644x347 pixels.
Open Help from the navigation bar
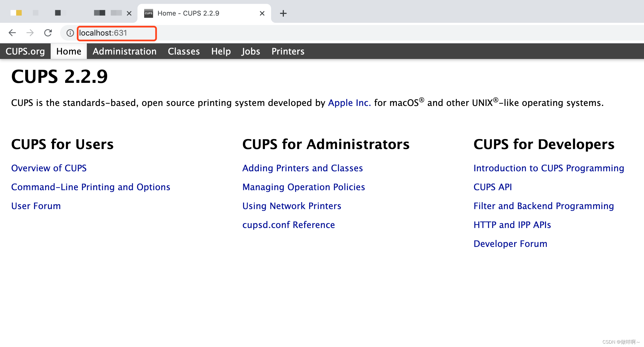[221, 51]
